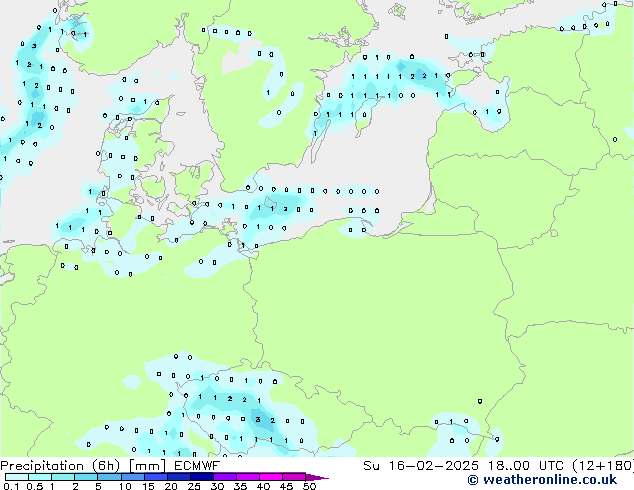
Task: Click the legend label '40'
Action: (x=263, y=486)
